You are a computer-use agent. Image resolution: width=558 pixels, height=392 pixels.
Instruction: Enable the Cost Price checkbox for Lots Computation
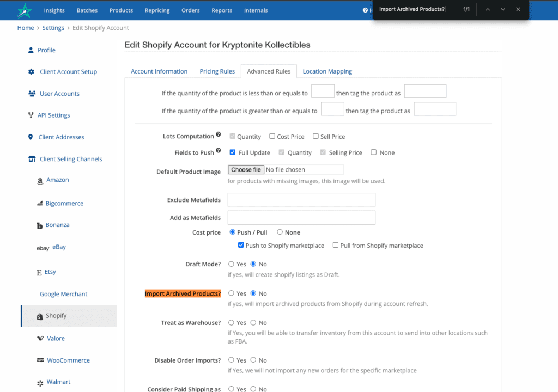[x=272, y=136]
